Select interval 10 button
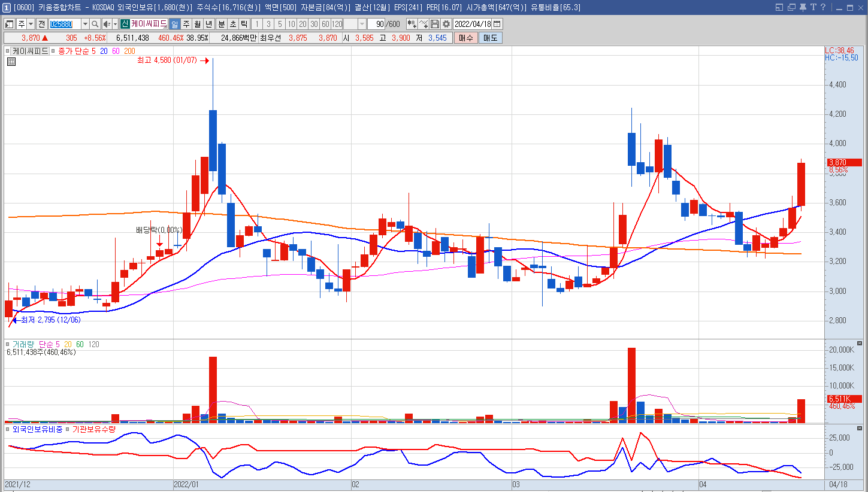 coord(291,24)
